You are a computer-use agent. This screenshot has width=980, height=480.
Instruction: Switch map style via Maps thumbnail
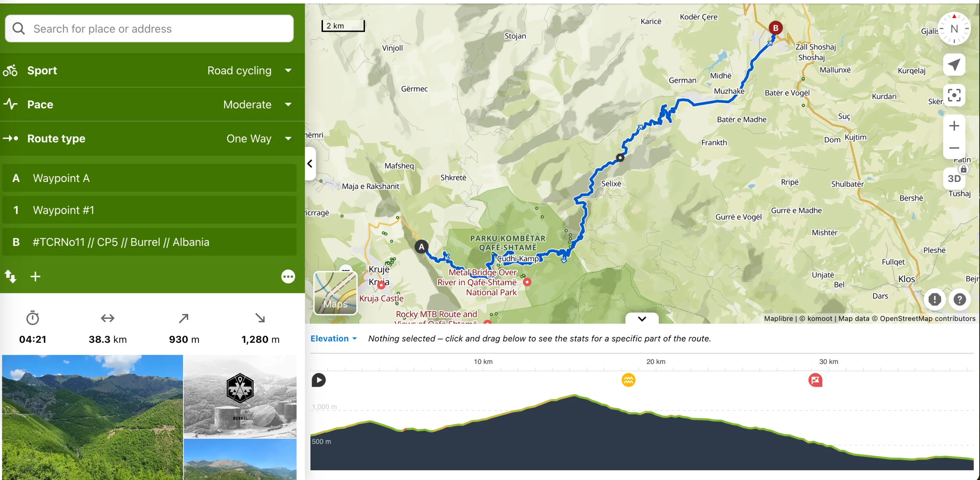tap(336, 293)
